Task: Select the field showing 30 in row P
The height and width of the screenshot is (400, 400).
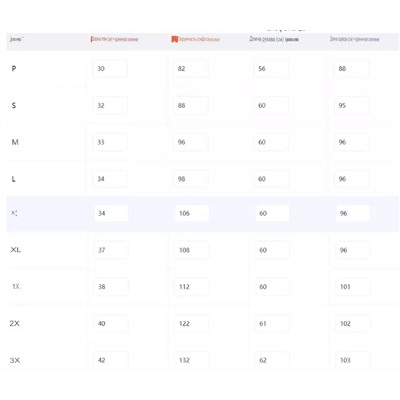Action: [110, 69]
